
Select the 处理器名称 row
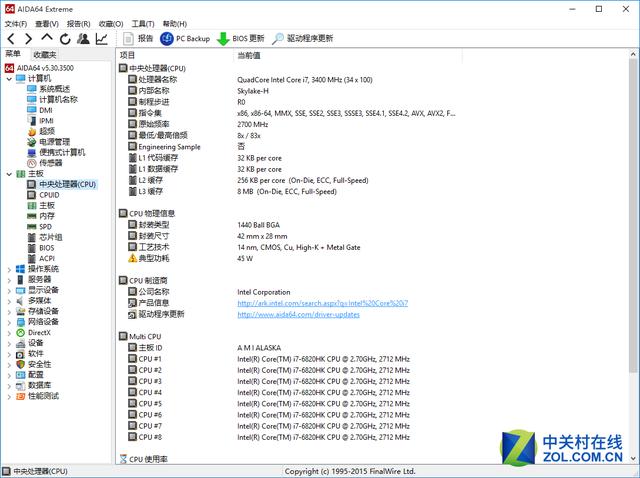[250, 80]
